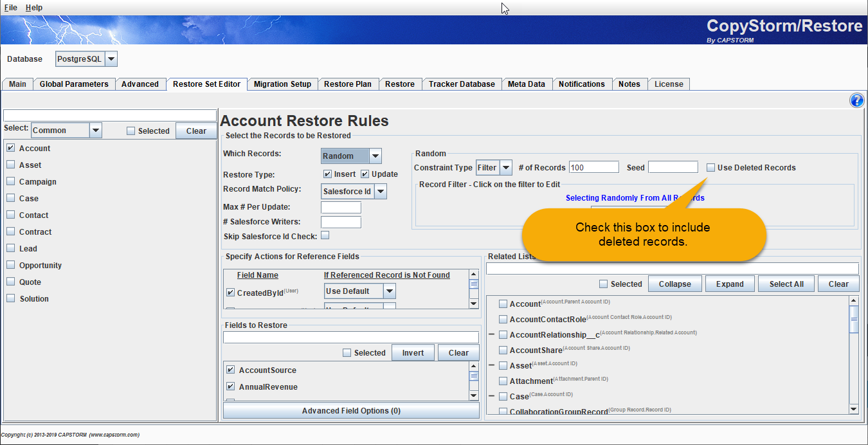Check the Contact object checkbox

(11, 215)
